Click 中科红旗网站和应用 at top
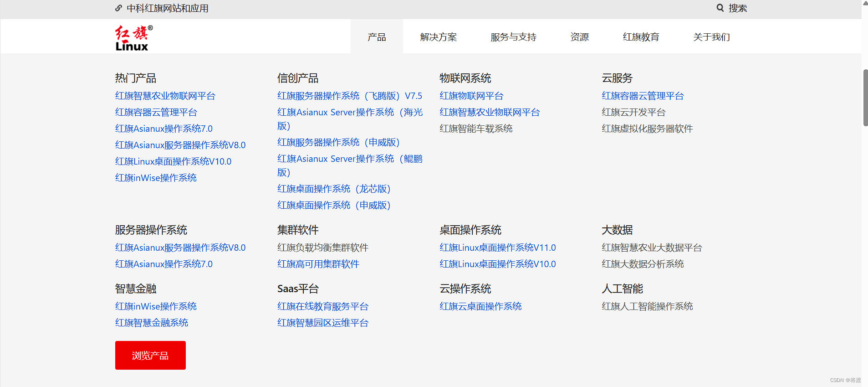Screen dimensions: 868x387 click(x=167, y=8)
